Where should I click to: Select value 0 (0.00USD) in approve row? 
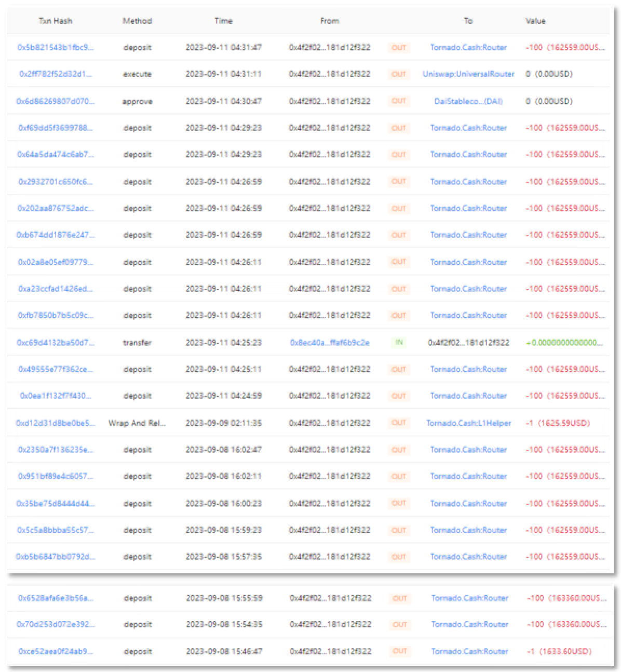549,101
